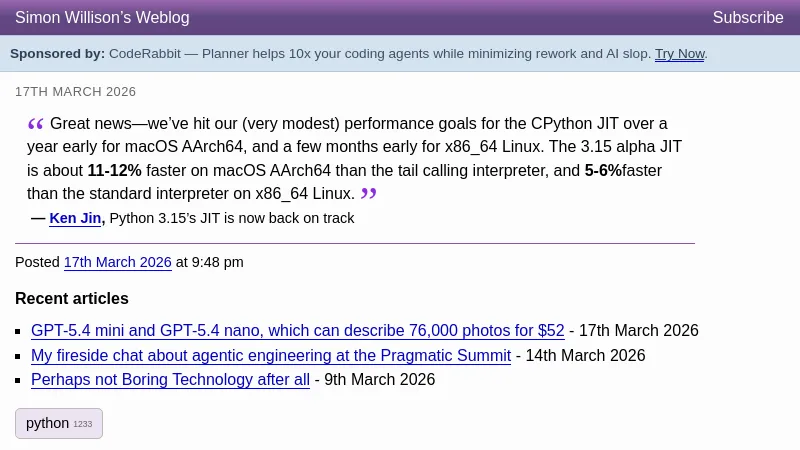Open the Ken Jin attribution link
The width and height of the screenshot is (800, 450).
click(75, 218)
